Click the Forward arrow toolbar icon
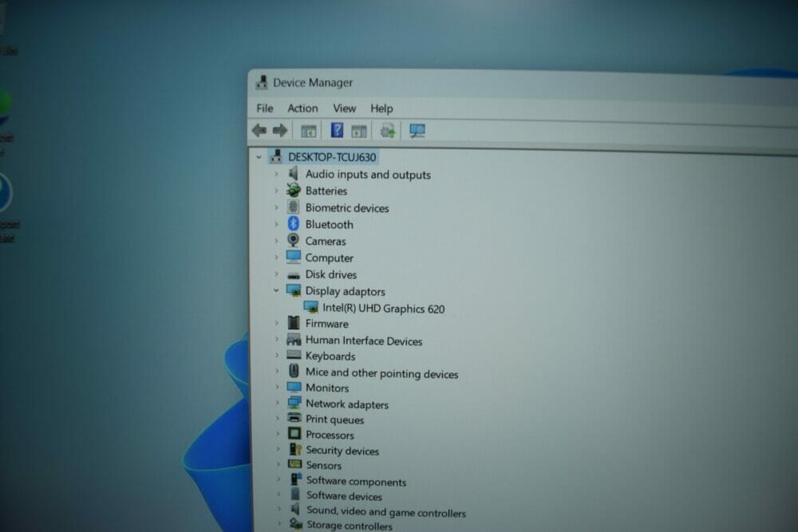This screenshot has width=798, height=532. (280, 131)
